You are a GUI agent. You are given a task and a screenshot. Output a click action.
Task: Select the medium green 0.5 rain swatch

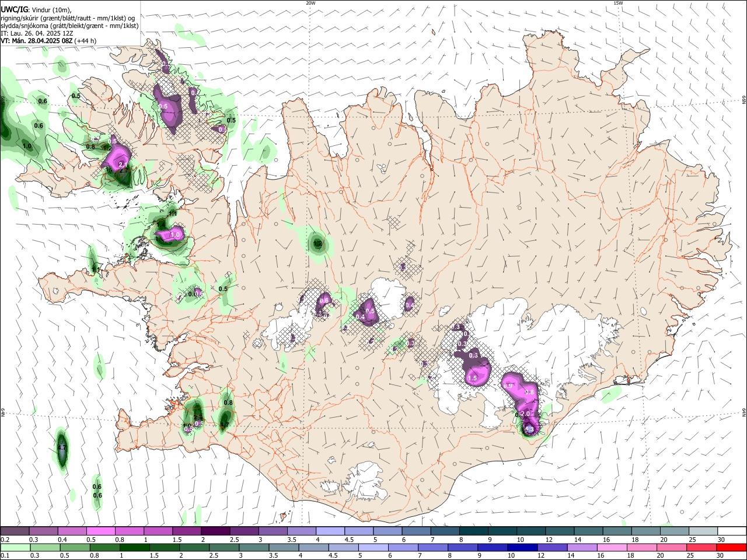click(x=75, y=547)
